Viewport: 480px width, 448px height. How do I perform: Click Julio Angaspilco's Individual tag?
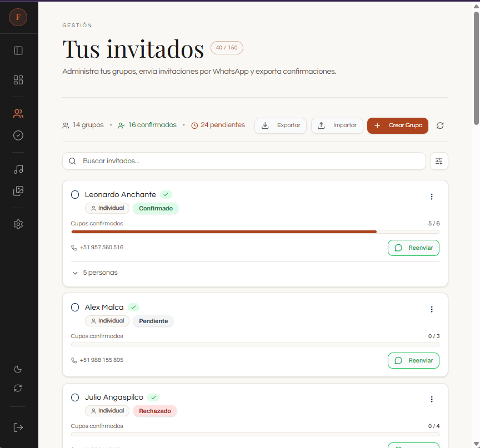[107, 411]
